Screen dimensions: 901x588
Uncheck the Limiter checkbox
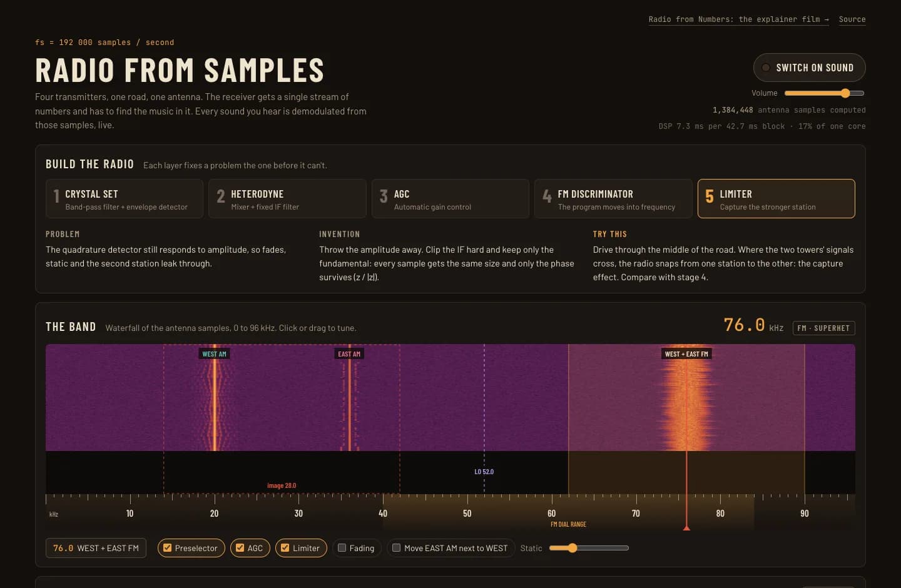(x=285, y=548)
